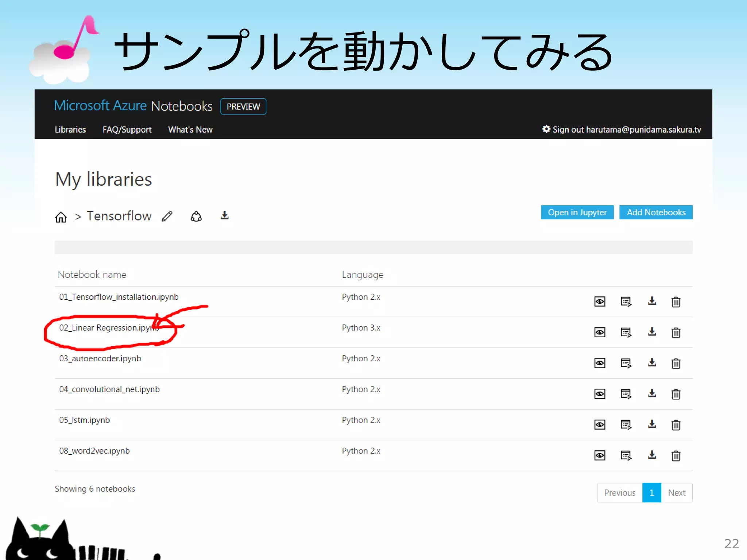This screenshot has height=560, width=747.
Task: Download 02_Linear Regression notebook
Action: click(x=652, y=332)
